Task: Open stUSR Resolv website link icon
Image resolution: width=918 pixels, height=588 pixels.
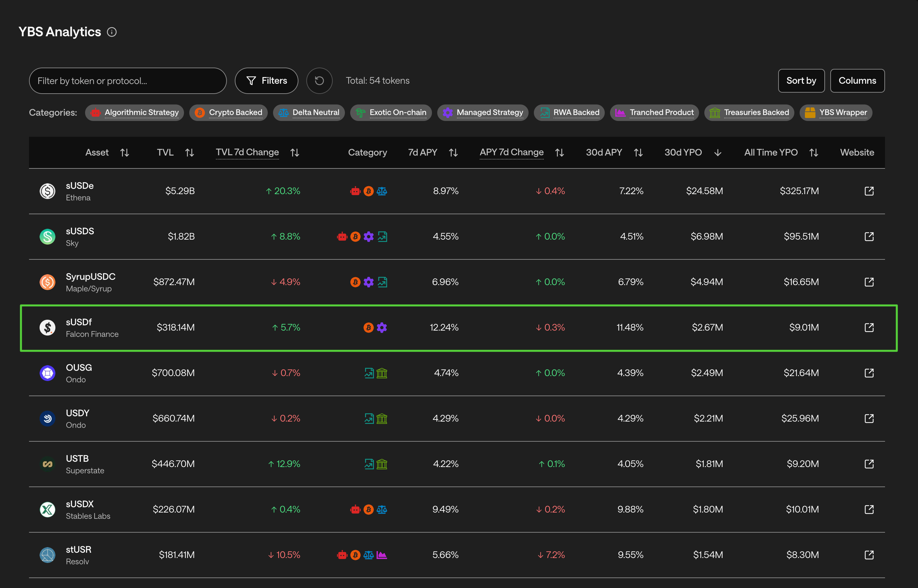Action: [x=869, y=554]
